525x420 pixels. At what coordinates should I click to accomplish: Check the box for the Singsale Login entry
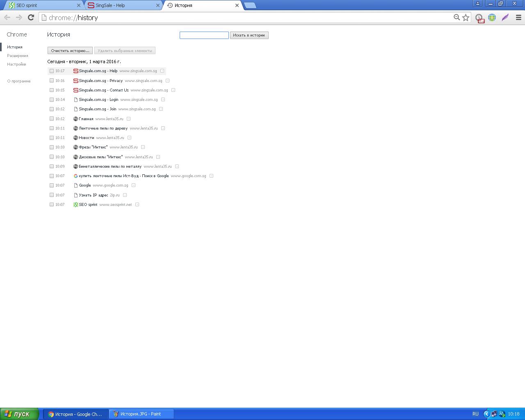(52, 100)
